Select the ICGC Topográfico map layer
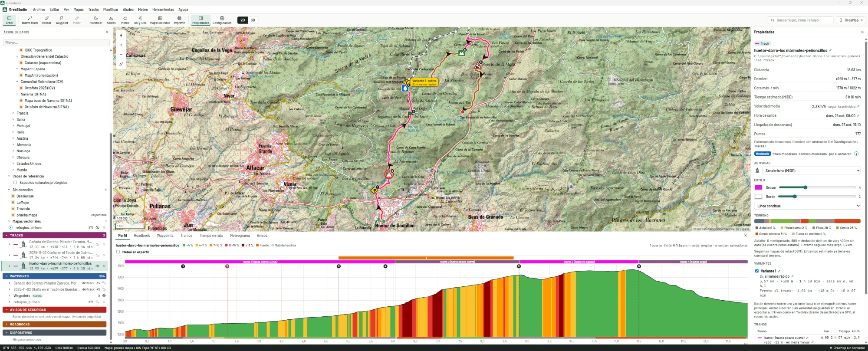Screen dimensions: 868x351 click(x=38, y=50)
